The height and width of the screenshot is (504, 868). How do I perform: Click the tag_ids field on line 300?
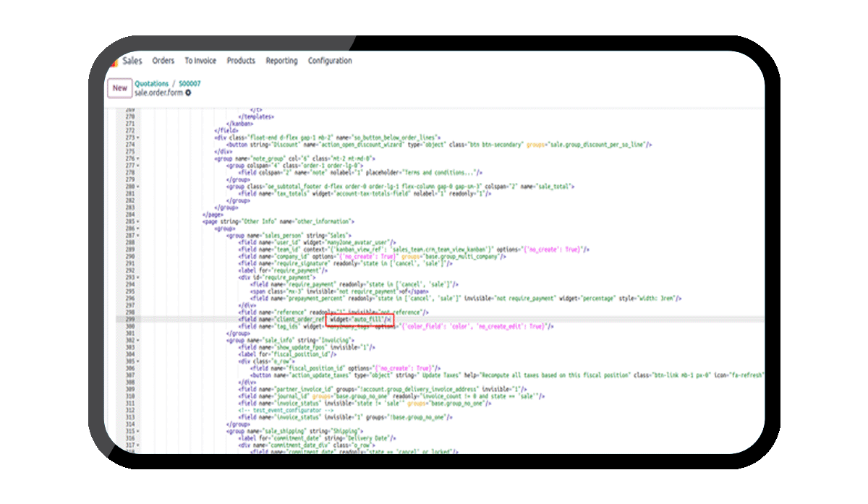pyautogui.click(x=396, y=326)
